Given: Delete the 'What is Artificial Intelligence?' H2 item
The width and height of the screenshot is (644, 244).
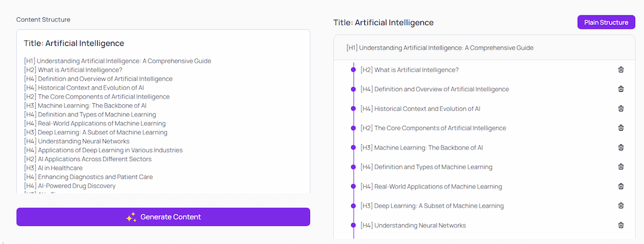Looking at the screenshot, I should pos(621,70).
